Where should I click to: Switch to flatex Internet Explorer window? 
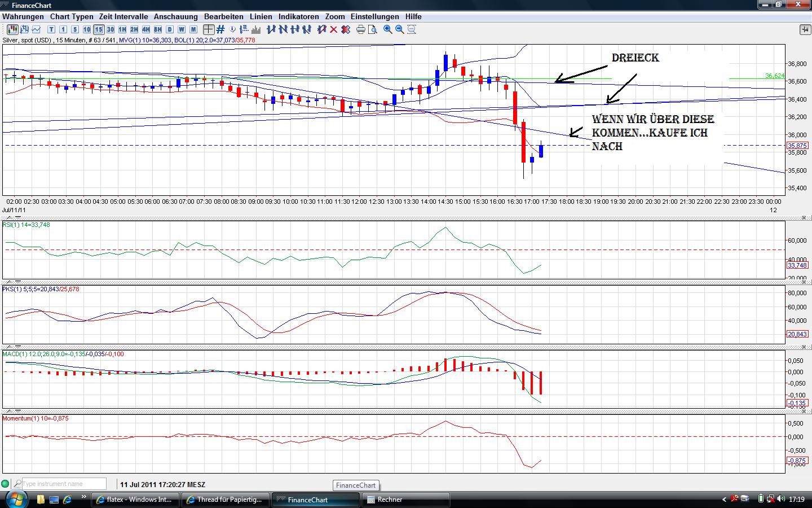(136, 500)
